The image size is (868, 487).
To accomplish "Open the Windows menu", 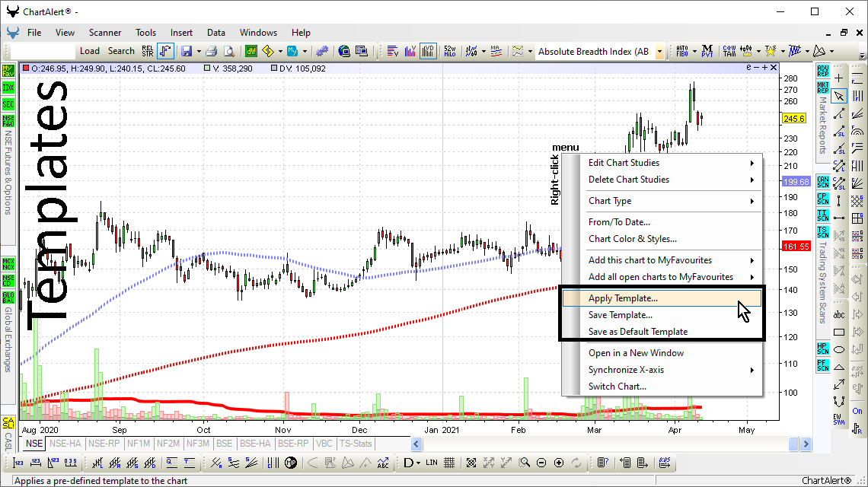I will click(258, 33).
